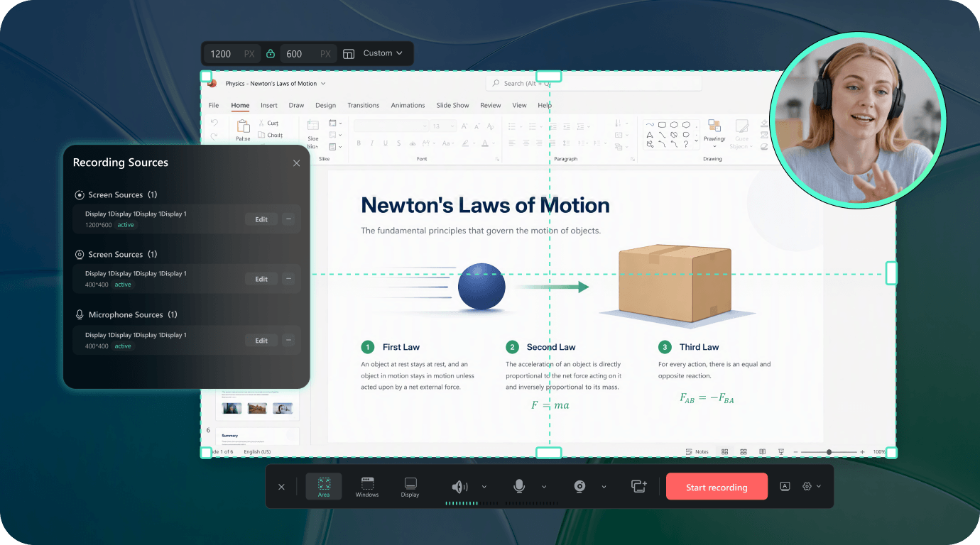The image size is (980, 545).
Task: Click the add recording source icon
Action: [639, 486]
